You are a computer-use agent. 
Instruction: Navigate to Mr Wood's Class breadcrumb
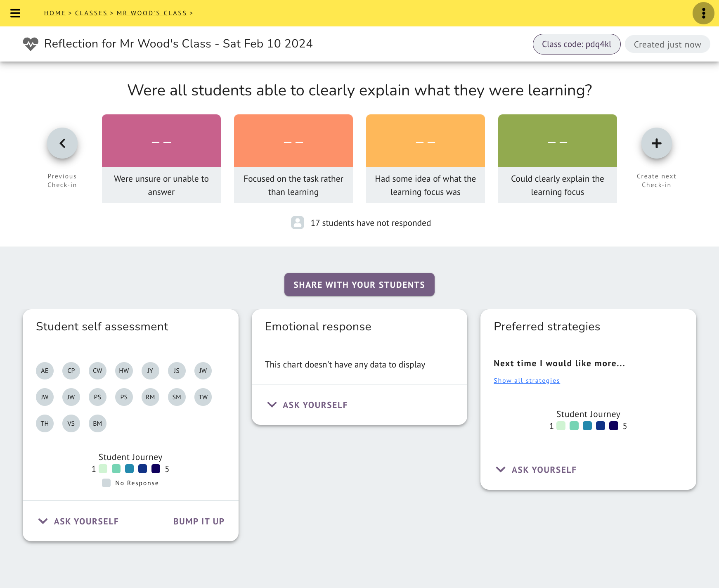pos(152,13)
